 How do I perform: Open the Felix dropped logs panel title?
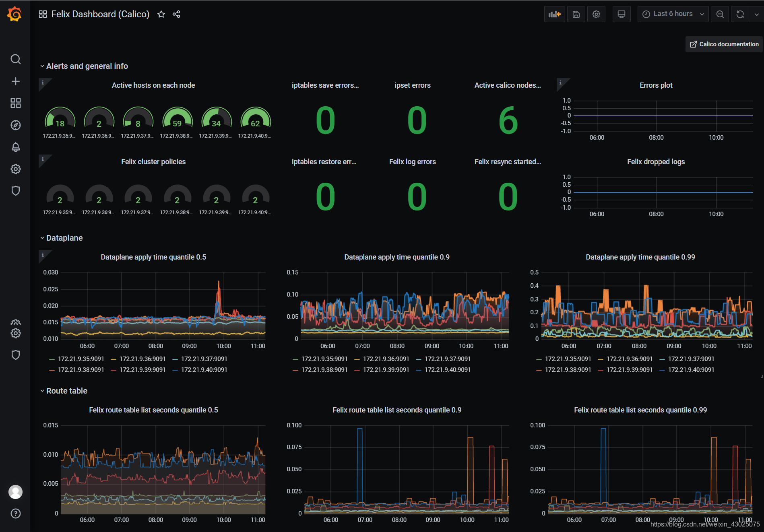[x=656, y=162]
